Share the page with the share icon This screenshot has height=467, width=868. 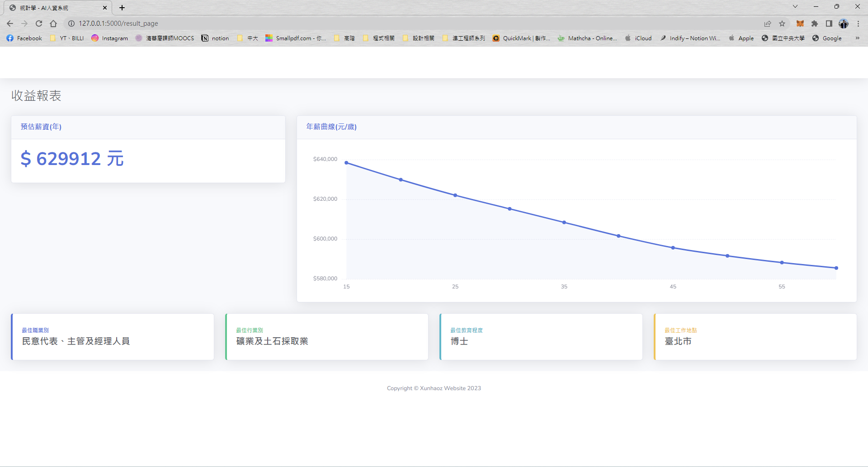(768, 24)
